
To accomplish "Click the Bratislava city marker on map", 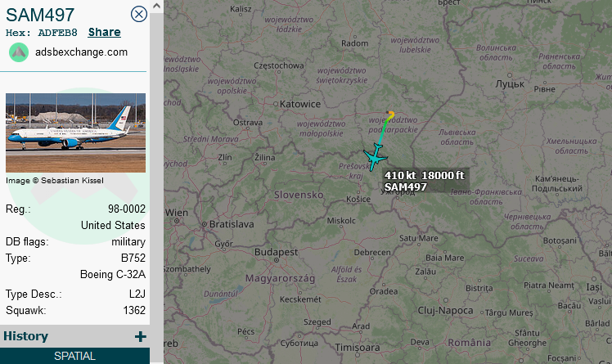I will point(204,224).
